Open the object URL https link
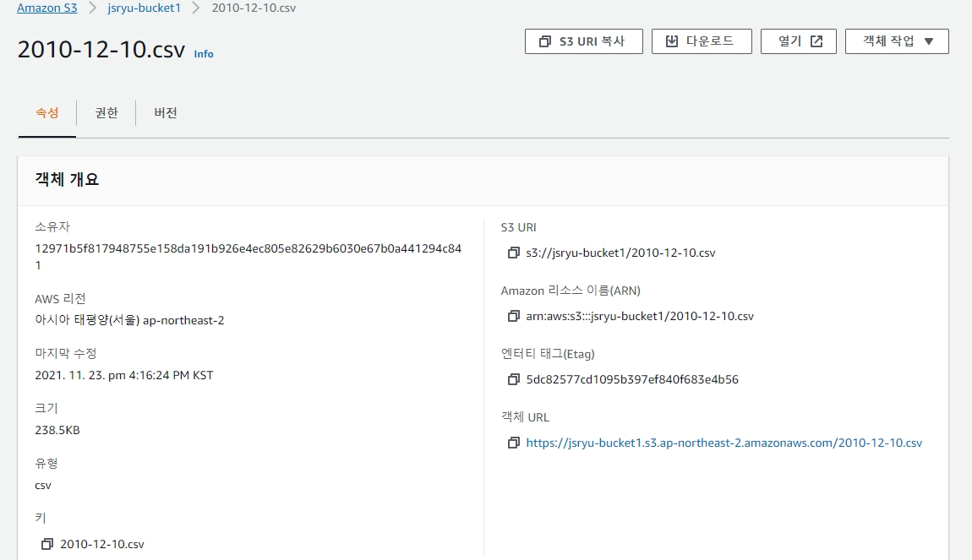972x560 pixels. coord(724,443)
